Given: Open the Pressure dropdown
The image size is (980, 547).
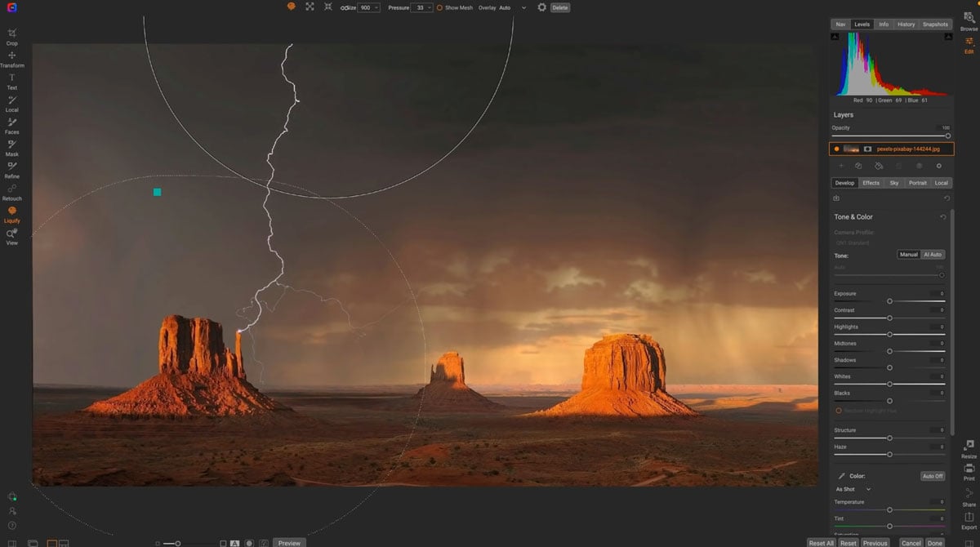Looking at the screenshot, I should click(423, 7).
